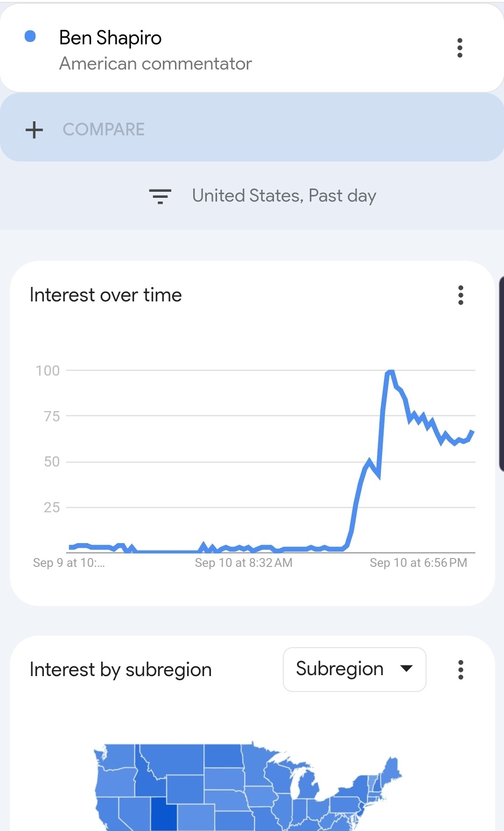Click the Subregion dropdown arrow

(406, 669)
